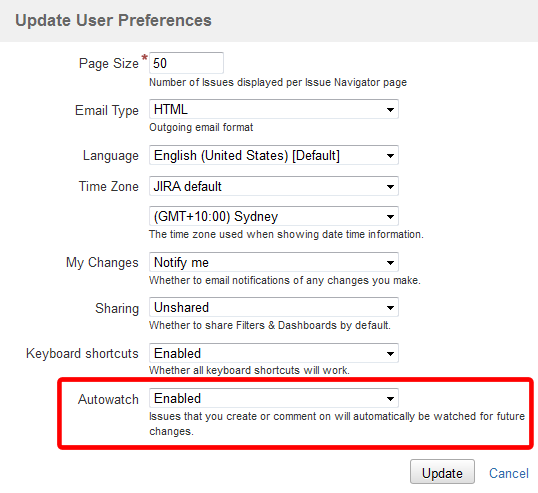Viewport: 538px width, 493px height.
Task: Open the Time Zone JIRA default dropdown
Action: tap(274, 186)
